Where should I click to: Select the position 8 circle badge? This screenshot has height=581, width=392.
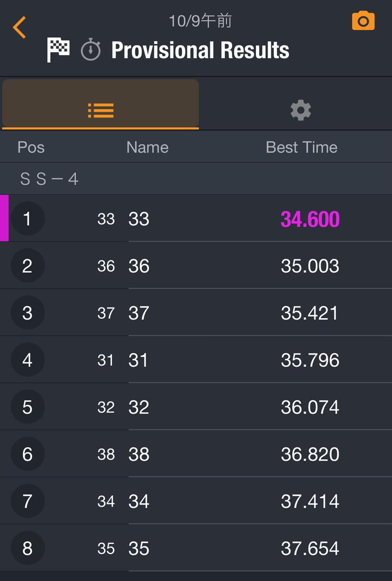pos(27,548)
